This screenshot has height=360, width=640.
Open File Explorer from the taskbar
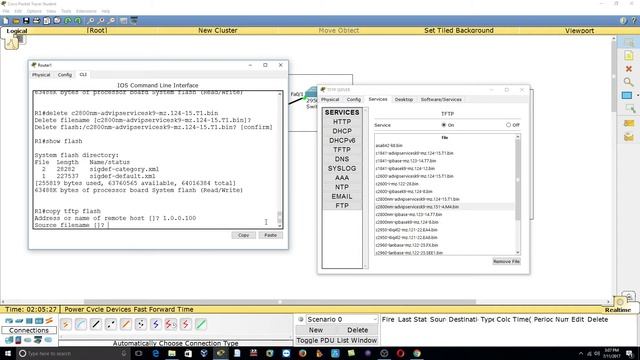(172, 353)
